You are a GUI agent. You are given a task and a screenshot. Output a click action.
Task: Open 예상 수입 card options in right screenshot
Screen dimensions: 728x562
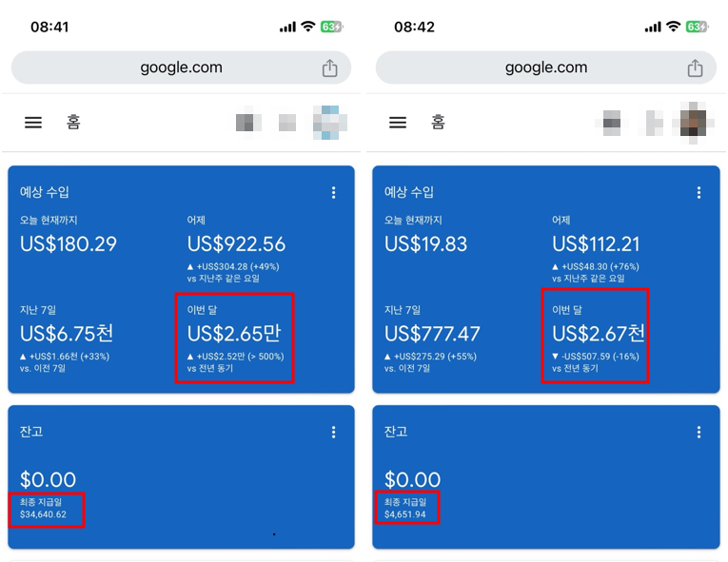point(698,193)
